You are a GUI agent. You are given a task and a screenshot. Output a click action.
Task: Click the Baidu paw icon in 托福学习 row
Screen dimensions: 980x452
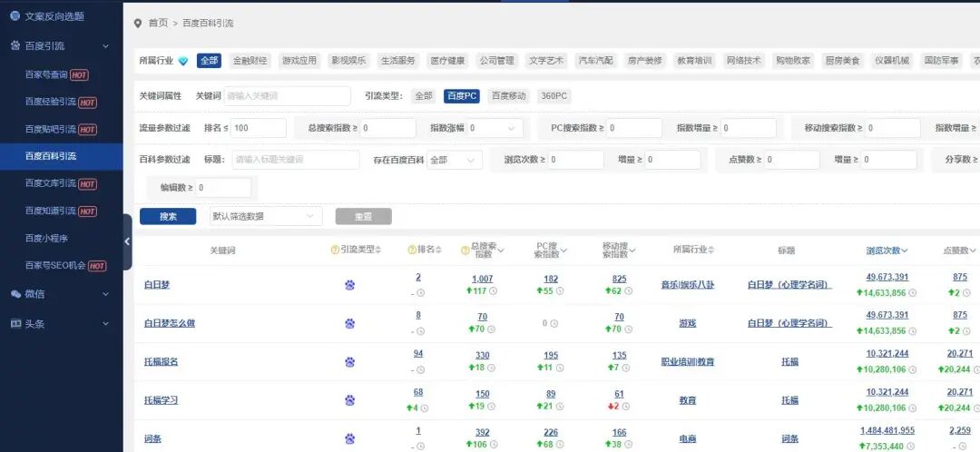pos(350,400)
